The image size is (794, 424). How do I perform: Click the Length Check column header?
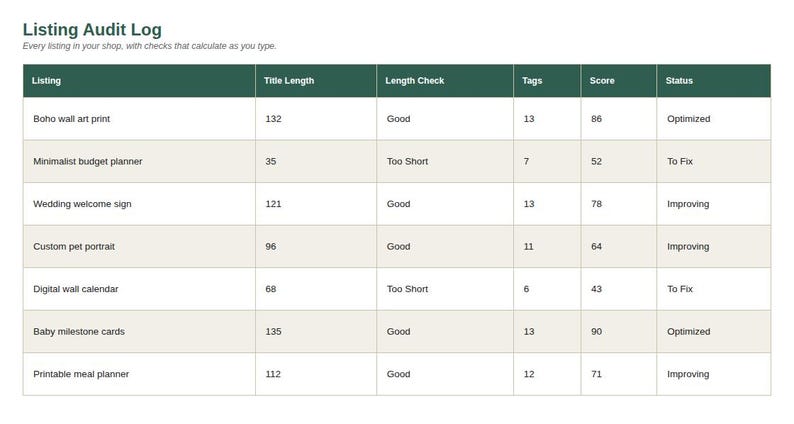pyautogui.click(x=445, y=81)
